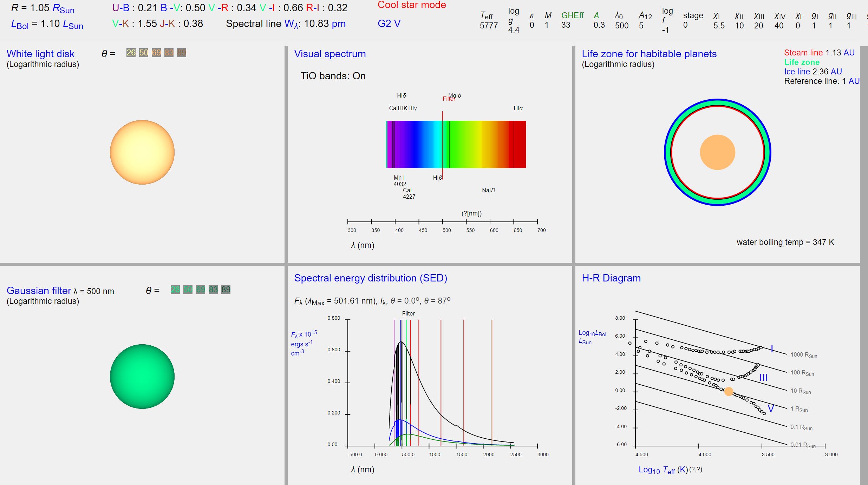
Task: Select the θ = 89 white light swatch
Action: pyautogui.click(x=181, y=53)
